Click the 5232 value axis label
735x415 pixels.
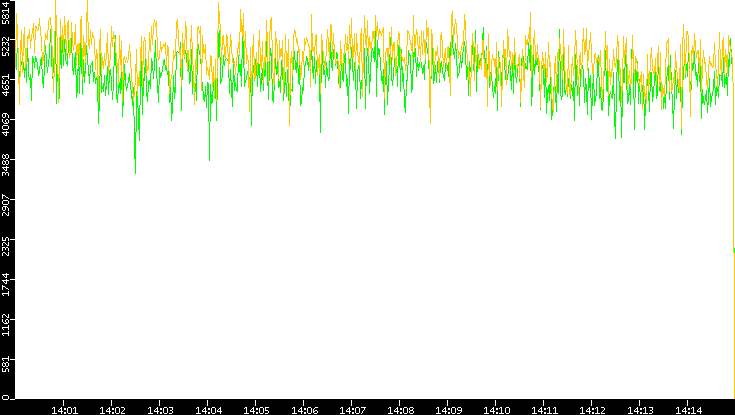pyautogui.click(x=6, y=46)
